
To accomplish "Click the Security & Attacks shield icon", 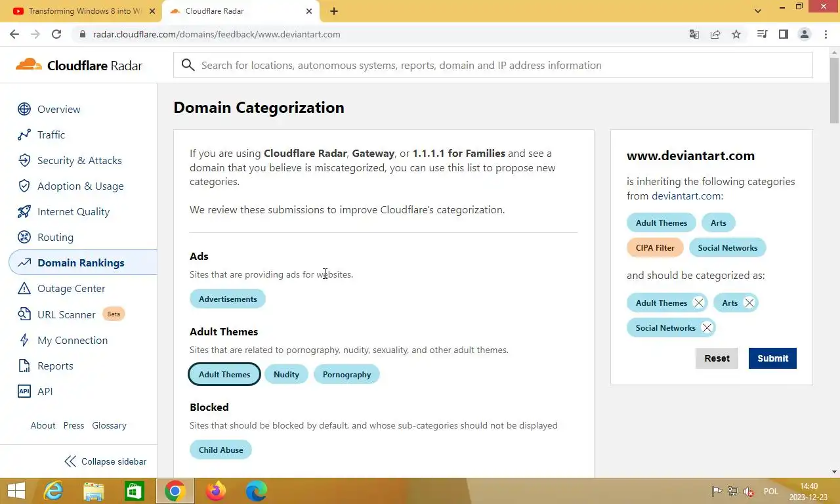I will (x=24, y=160).
